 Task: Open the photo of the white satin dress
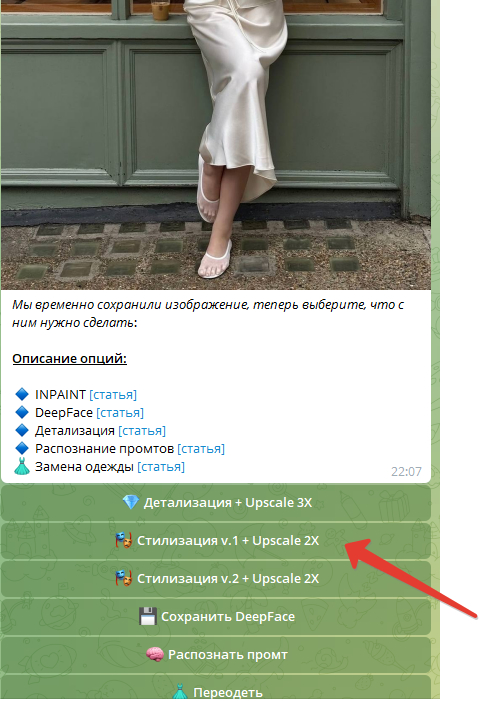[x=216, y=145]
